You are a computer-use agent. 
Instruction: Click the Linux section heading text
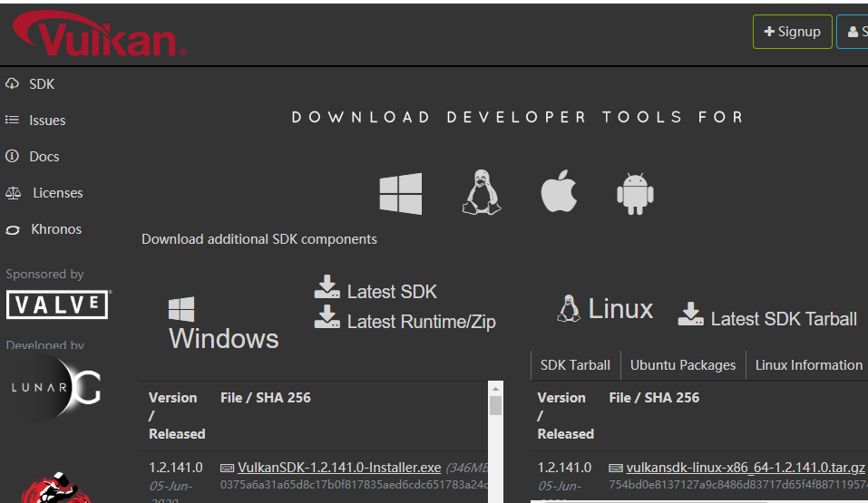coord(620,308)
